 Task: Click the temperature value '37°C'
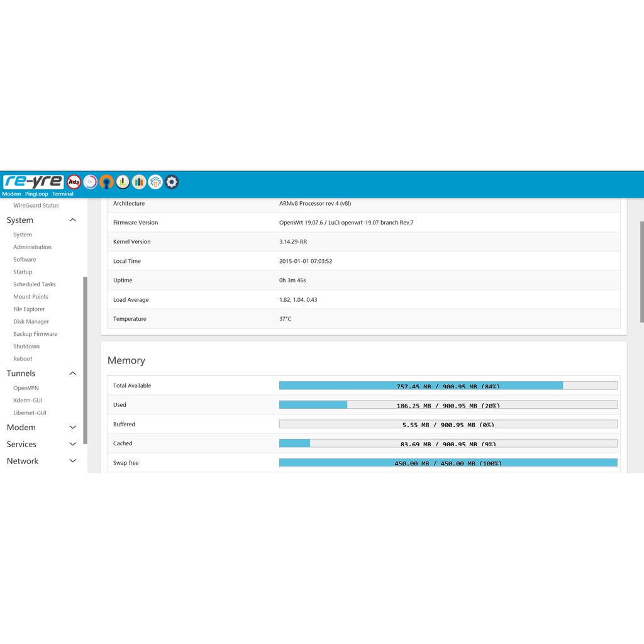tap(285, 319)
